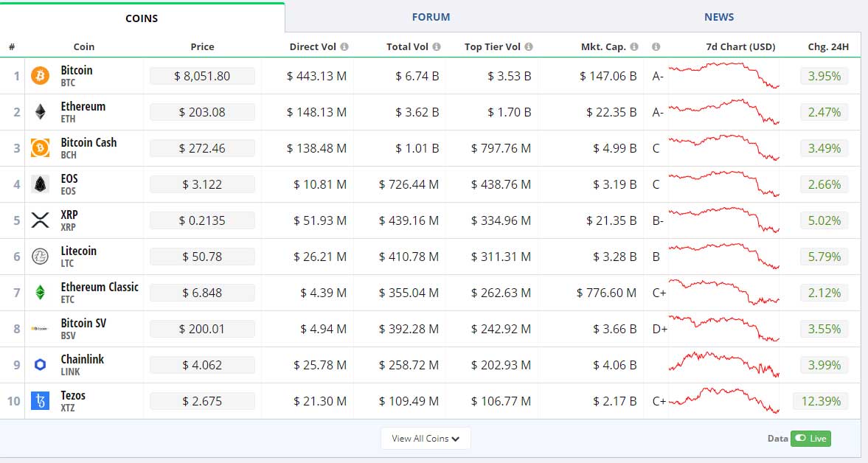Click the Ethereum Classic green logo
This screenshot has height=463, width=868.
(40, 292)
